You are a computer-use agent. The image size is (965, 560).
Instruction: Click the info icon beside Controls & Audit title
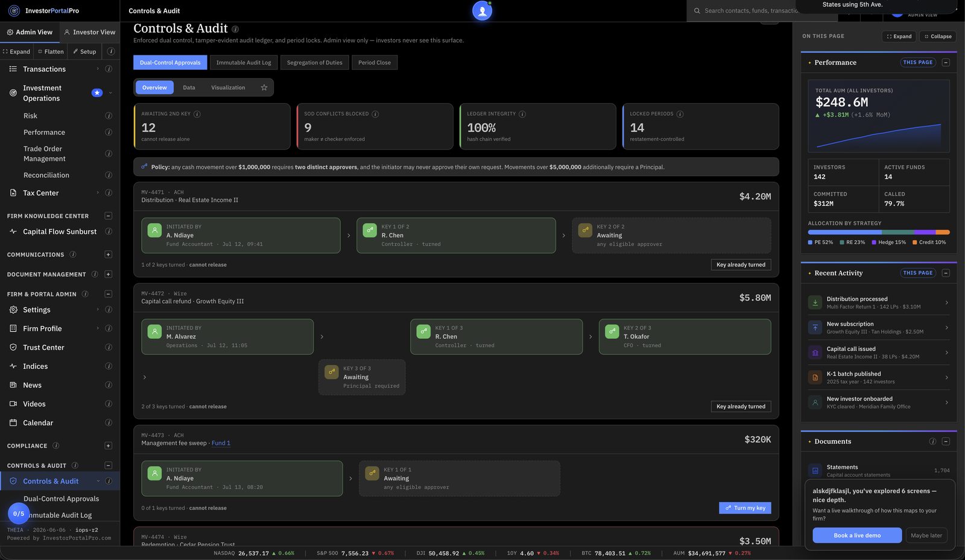[x=235, y=29]
